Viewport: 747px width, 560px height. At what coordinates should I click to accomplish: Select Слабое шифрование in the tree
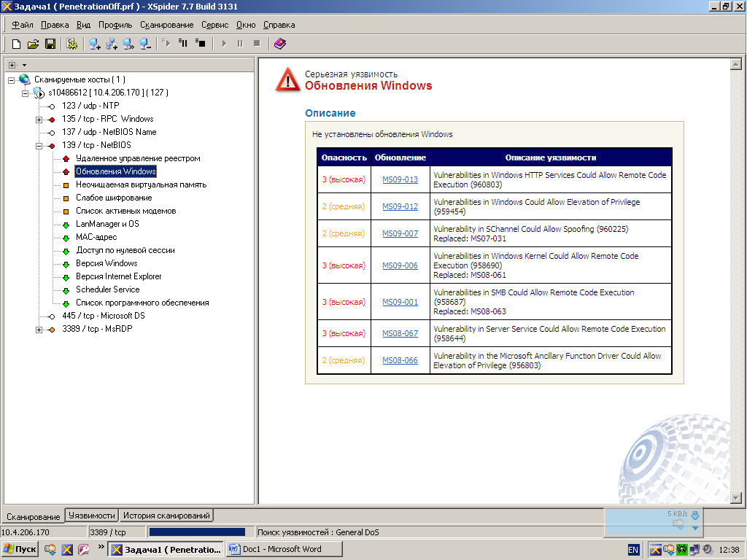pos(114,198)
